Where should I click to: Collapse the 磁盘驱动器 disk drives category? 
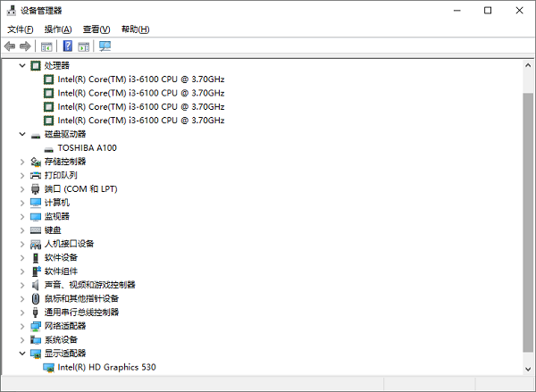[x=22, y=135]
